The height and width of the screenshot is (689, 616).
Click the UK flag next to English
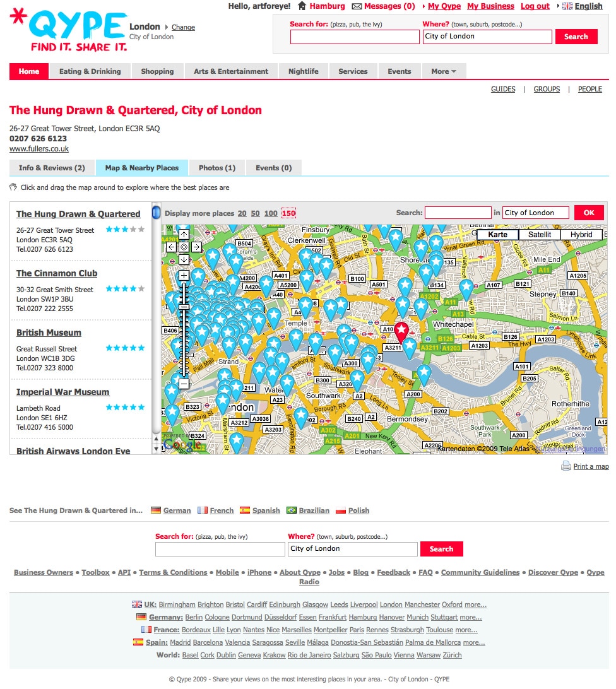567,6
